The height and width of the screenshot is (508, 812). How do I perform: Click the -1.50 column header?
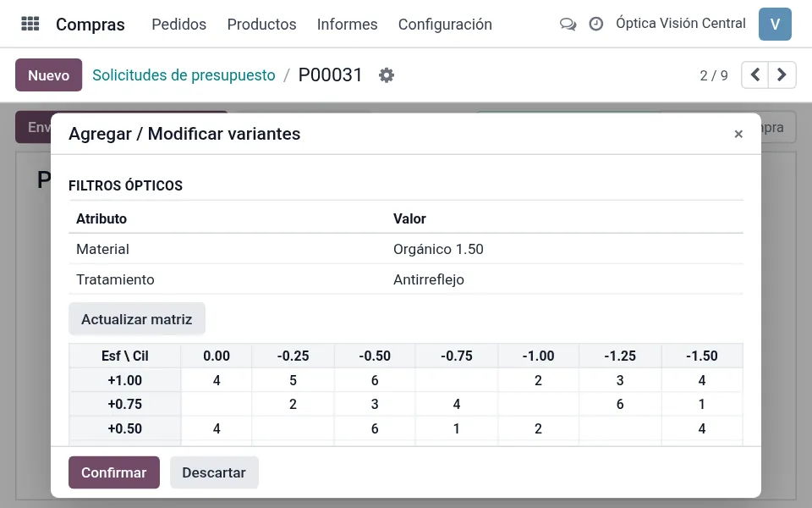(x=702, y=356)
